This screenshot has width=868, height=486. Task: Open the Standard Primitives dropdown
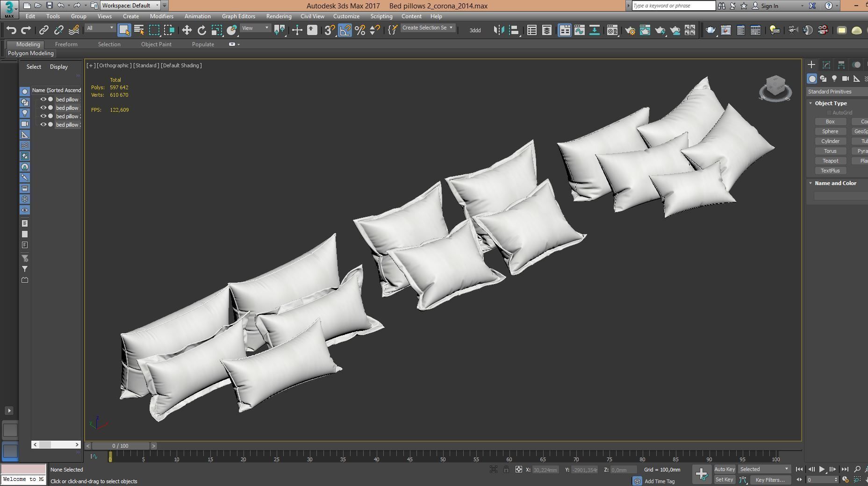point(837,92)
